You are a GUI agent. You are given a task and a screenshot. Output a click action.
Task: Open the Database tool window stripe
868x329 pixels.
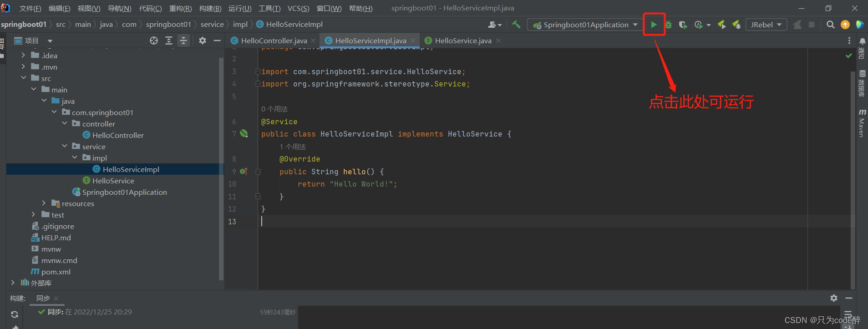862,83
